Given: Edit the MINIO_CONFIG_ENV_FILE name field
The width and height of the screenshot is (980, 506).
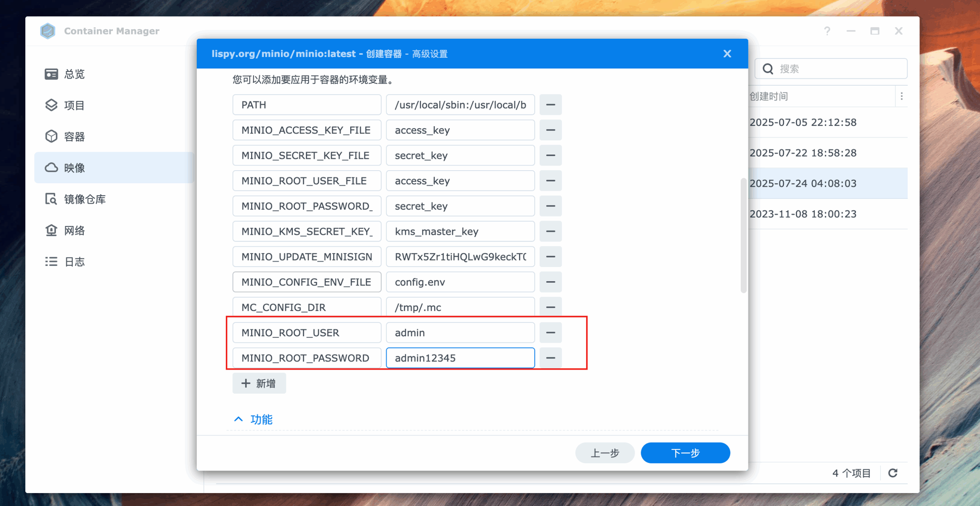Looking at the screenshot, I should 307,282.
